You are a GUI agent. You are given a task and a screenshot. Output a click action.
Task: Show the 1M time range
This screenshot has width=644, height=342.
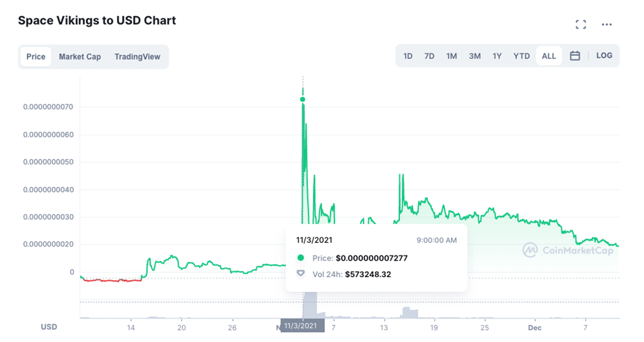click(x=451, y=56)
